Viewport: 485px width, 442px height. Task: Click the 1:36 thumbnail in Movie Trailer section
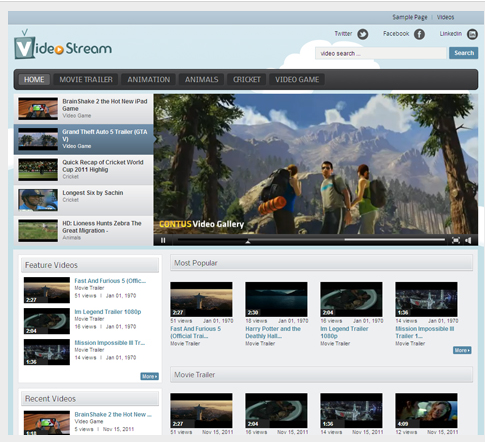pyautogui.click(x=351, y=411)
